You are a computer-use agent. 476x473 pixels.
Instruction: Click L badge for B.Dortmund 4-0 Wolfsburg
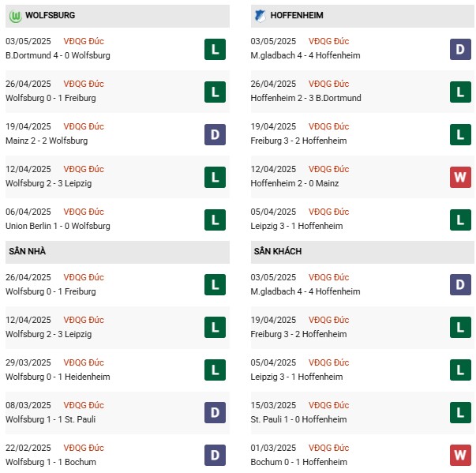click(x=215, y=49)
